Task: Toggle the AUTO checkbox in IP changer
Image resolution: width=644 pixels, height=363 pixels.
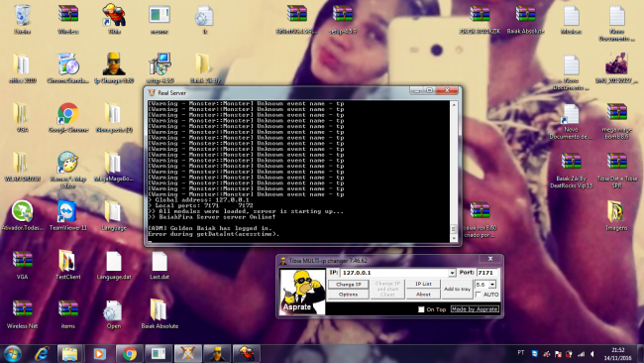Action: (x=478, y=295)
